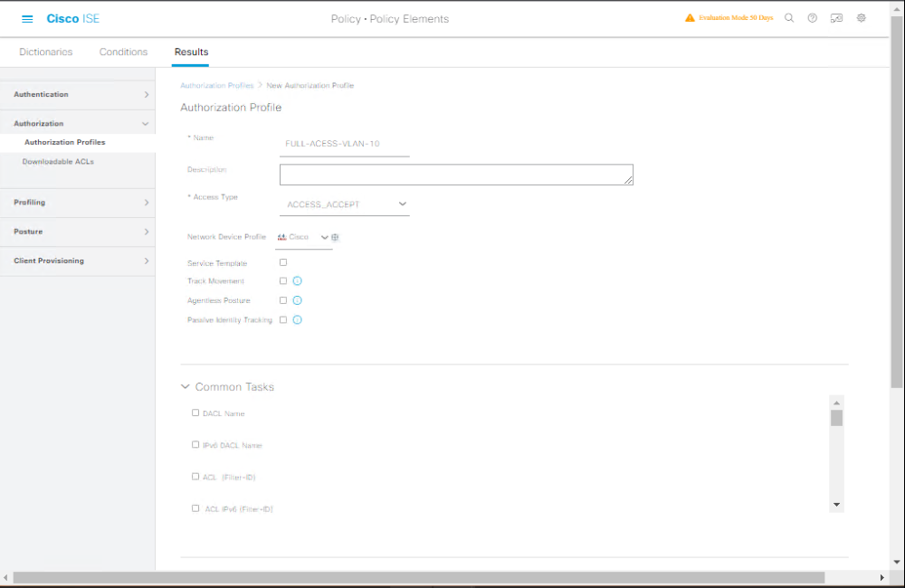Enable the Agentless Posture checkbox
The image size is (905, 588).
coord(283,300)
